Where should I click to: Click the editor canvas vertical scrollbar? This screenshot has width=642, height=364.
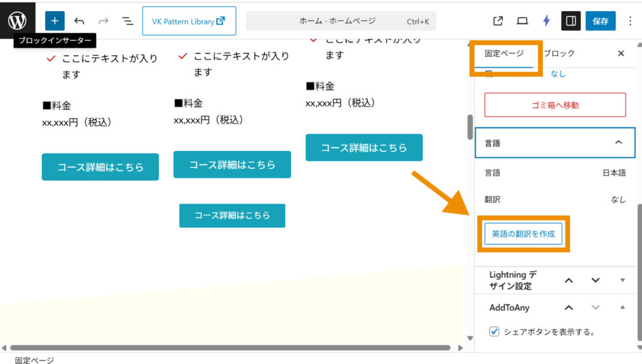tap(470, 128)
